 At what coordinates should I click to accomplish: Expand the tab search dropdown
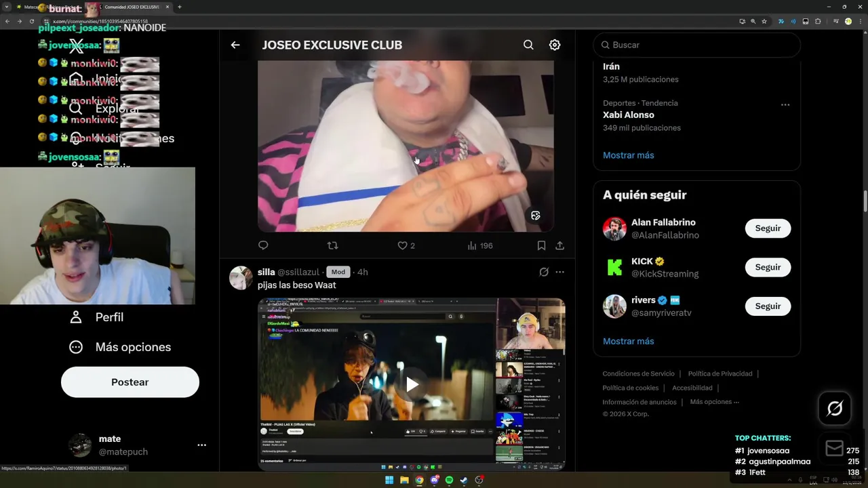(7, 7)
